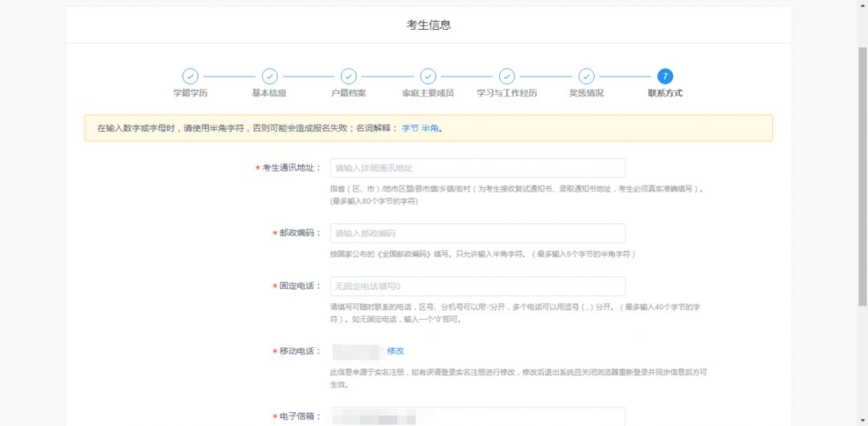Focus the 固定电话 input field

[477, 286]
